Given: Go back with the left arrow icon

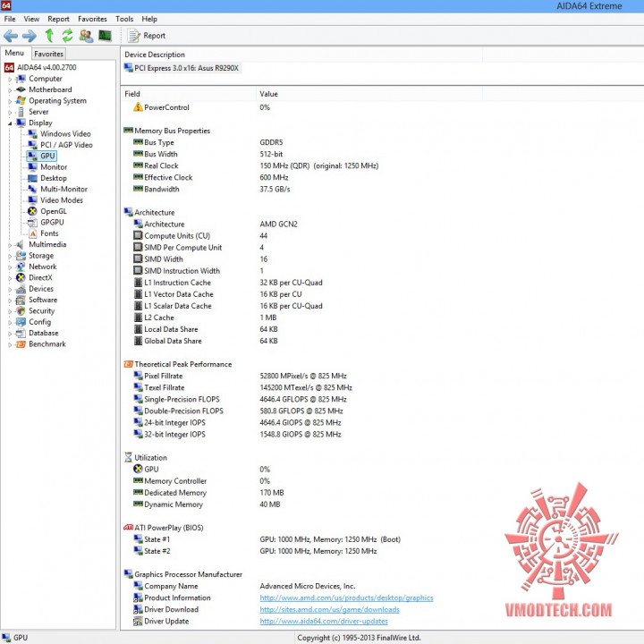Looking at the screenshot, I should (11, 36).
